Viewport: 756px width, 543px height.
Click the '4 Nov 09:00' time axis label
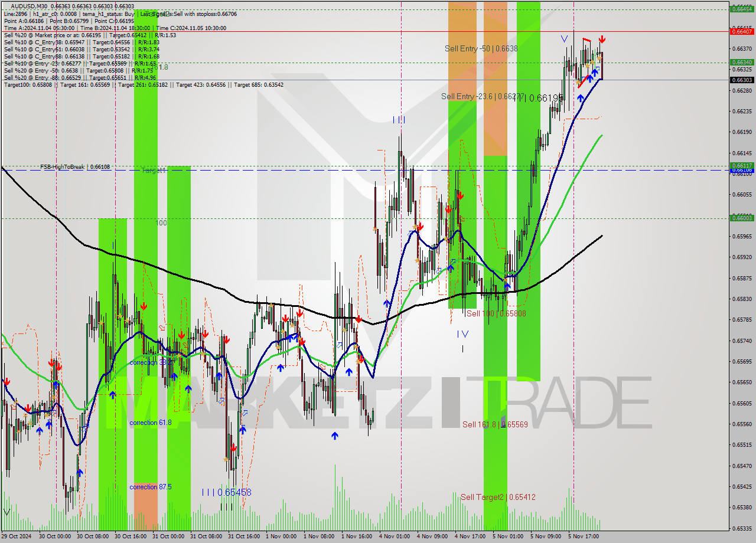click(432, 537)
